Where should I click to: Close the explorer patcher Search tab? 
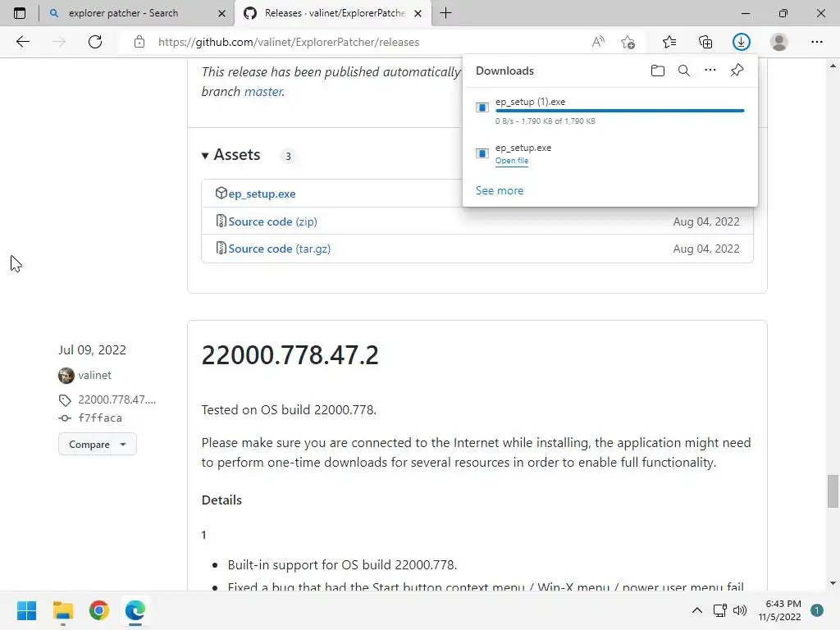(x=221, y=13)
